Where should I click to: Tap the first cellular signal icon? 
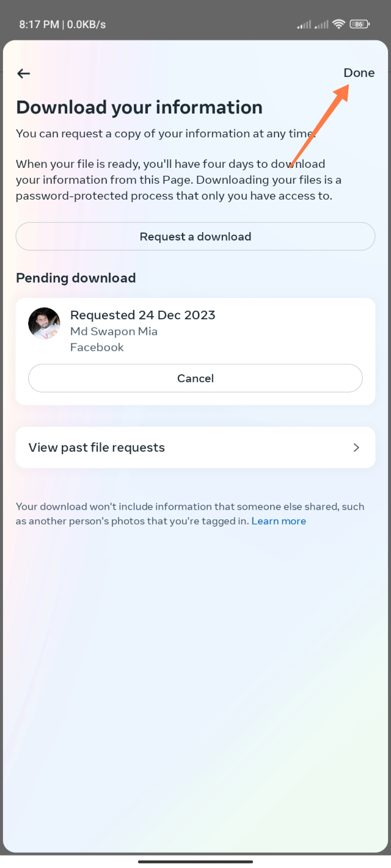pos(304,24)
